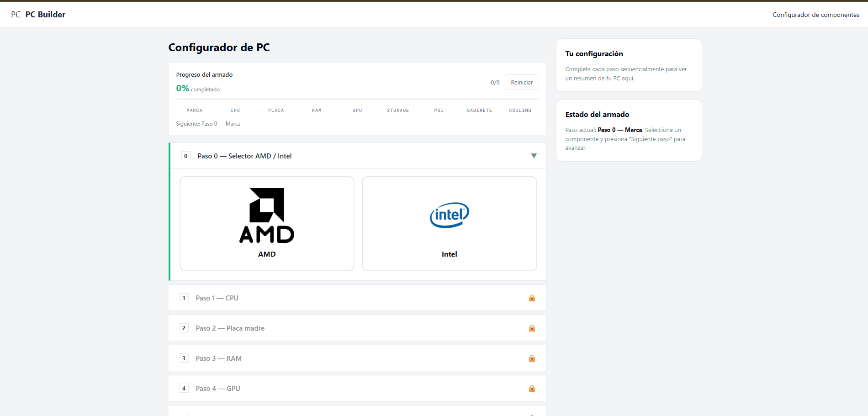This screenshot has height=416, width=868.
Task: Select the MARCA progress step
Action: [194, 111]
